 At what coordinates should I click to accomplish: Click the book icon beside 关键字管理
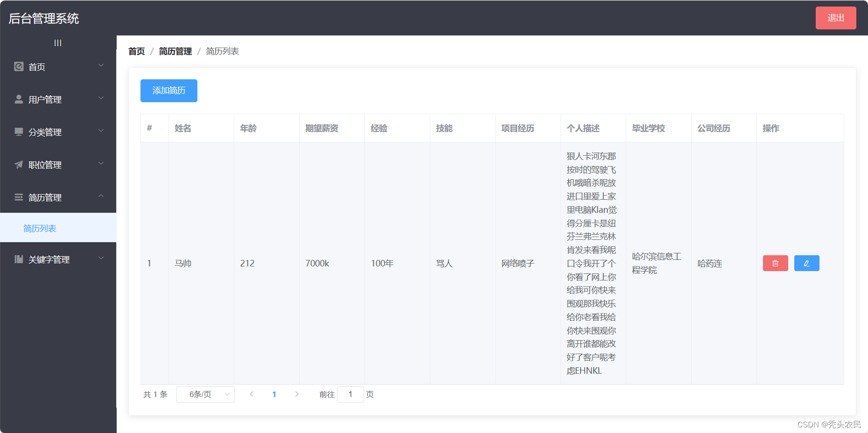click(x=19, y=259)
